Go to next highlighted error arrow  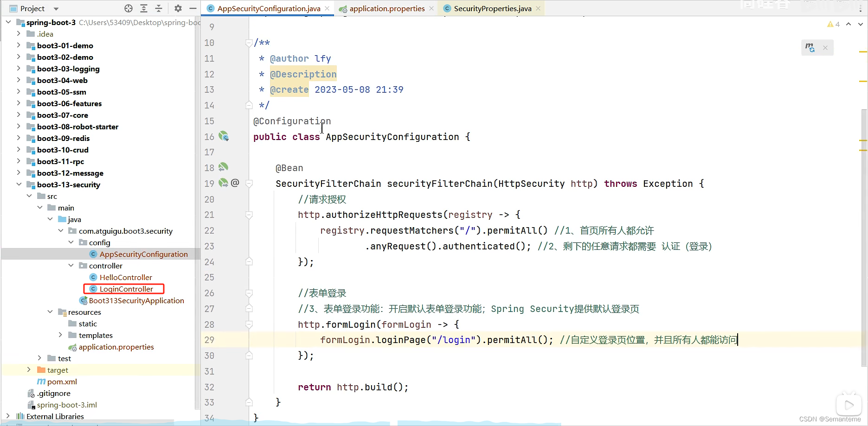(860, 24)
